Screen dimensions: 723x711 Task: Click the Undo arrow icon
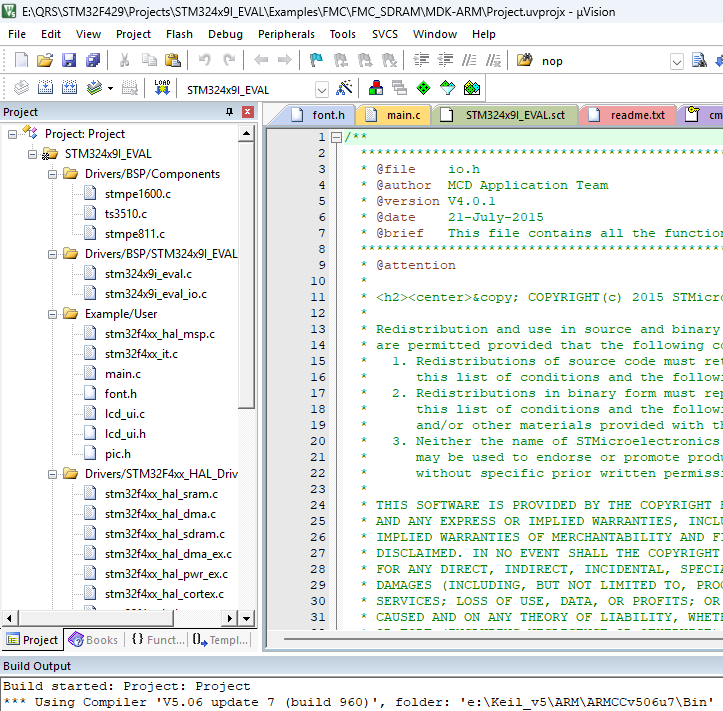(204, 60)
